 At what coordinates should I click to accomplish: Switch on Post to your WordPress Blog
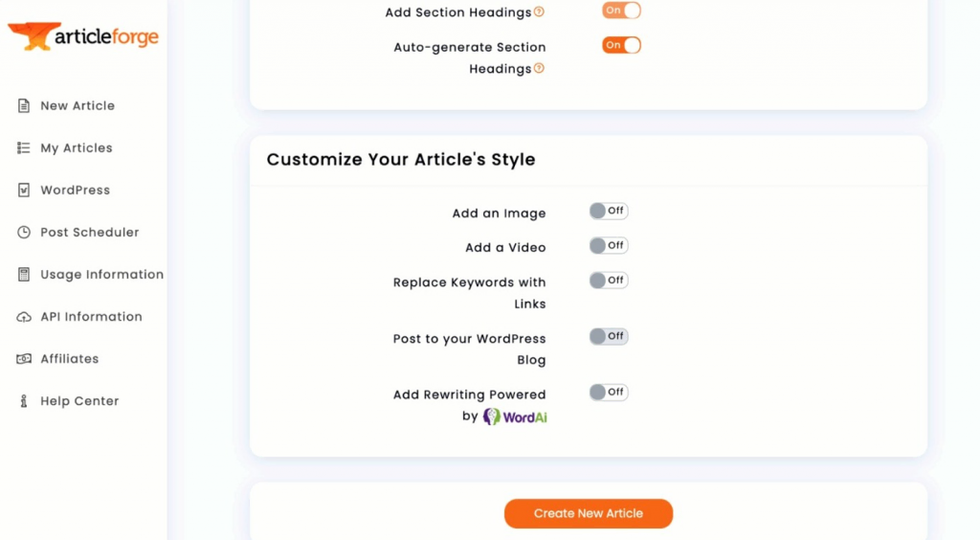(x=608, y=336)
